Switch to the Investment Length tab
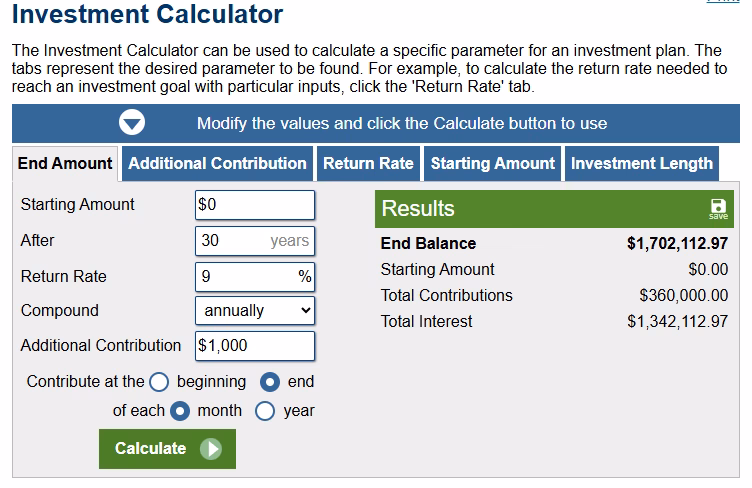Viewport: 752px width, 488px height. tap(642, 163)
